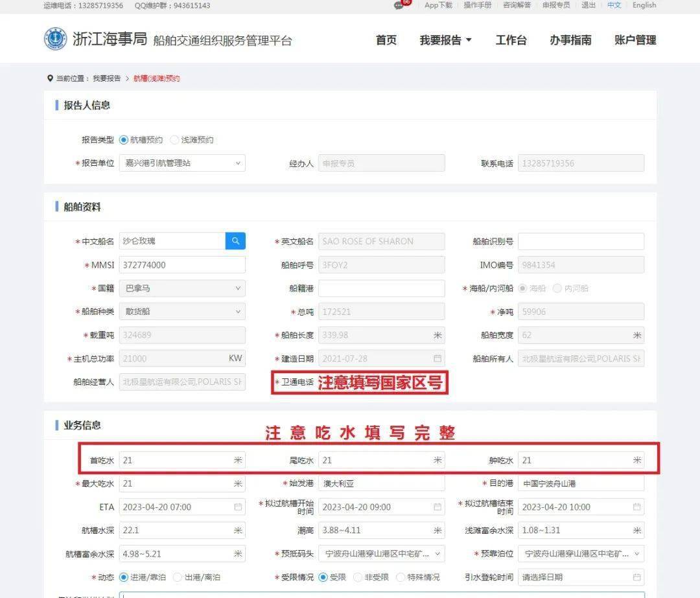Screen dimensions: 700x598
Task: Click the location pin icon in breadcrumb
Action: pyautogui.click(x=51, y=78)
